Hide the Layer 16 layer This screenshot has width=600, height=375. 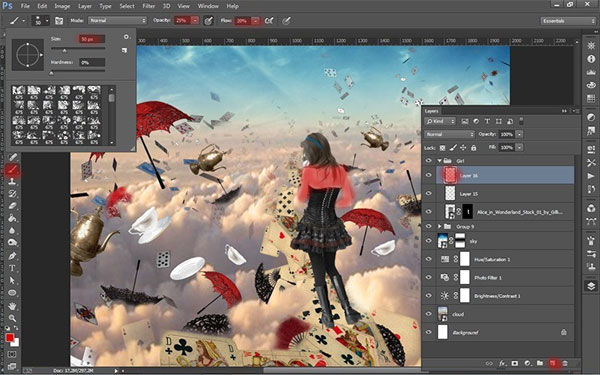click(x=429, y=175)
